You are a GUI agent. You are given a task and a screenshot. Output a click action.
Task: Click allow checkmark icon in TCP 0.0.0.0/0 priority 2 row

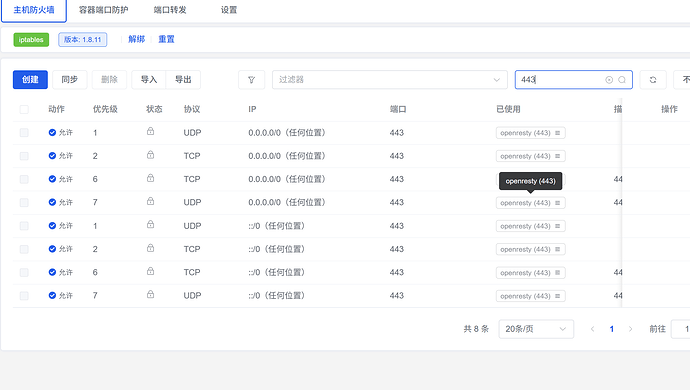pos(52,156)
